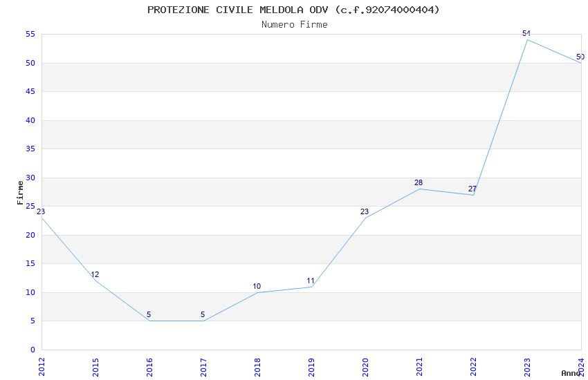Viewport: 588px width, 380px height.
Task: Select the 2018 label on the x-axis
Action: (x=257, y=365)
